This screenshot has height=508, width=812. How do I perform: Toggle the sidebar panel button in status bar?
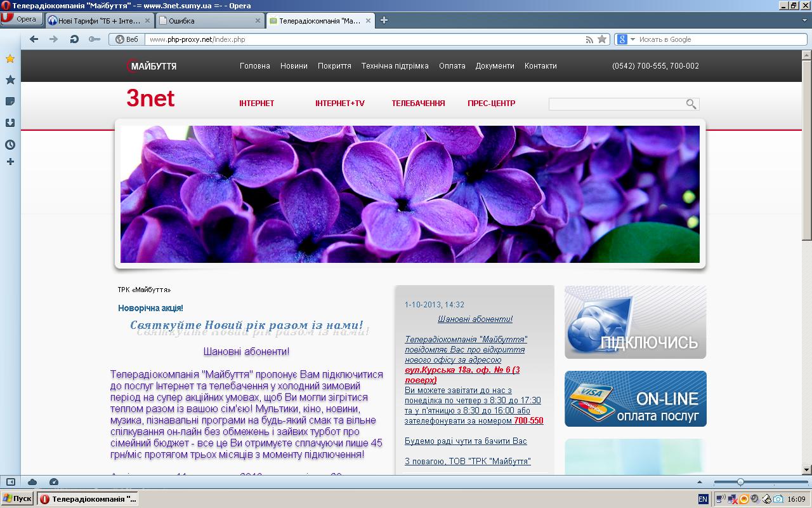coord(11,482)
